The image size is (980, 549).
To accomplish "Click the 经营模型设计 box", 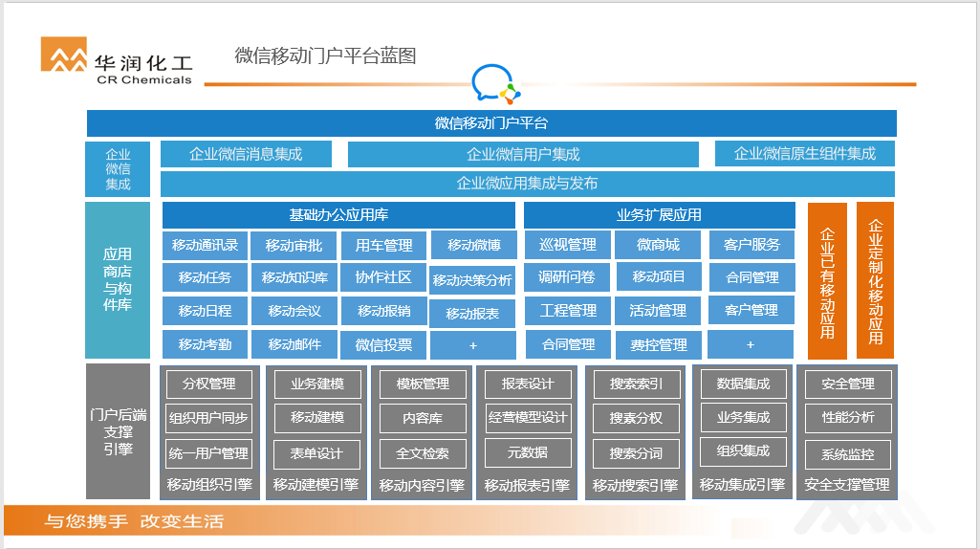I will coord(528,418).
